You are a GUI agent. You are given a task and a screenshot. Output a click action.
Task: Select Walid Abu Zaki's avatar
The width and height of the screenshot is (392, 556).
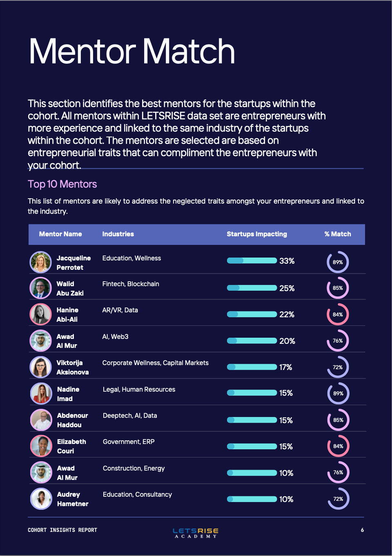coord(40,288)
